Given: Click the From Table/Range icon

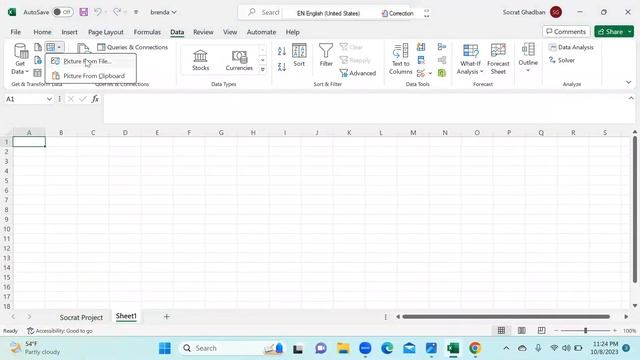Looking at the screenshot, I should click(38, 73).
